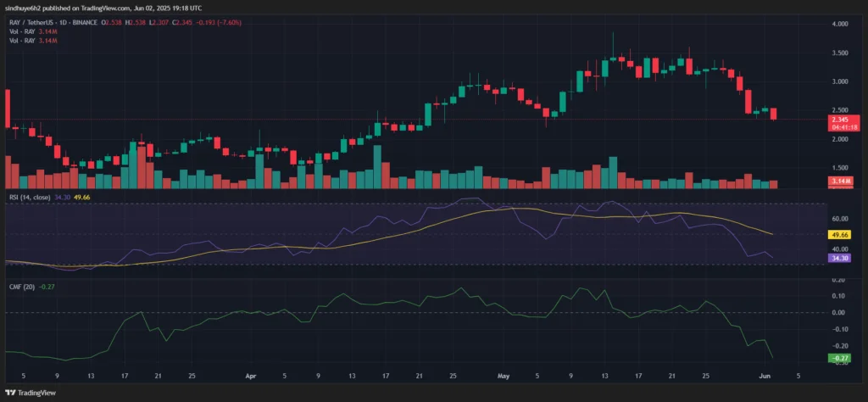Image resolution: width=868 pixels, height=402 pixels.
Task: Click the May label on time axis
Action: click(504, 374)
